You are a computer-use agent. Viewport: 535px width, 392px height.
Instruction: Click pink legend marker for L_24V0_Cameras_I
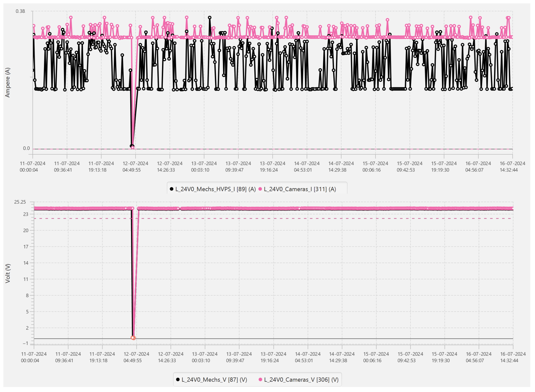click(260, 189)
